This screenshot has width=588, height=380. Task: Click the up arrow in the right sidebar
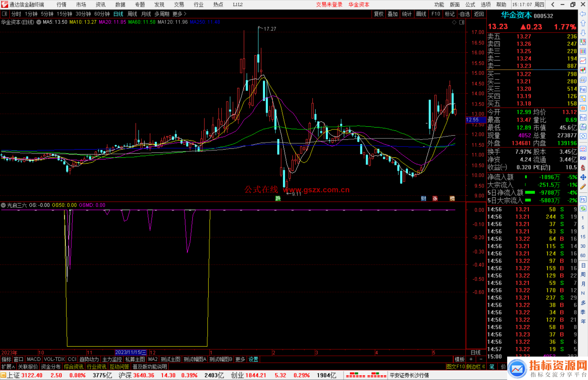pyautogui.click(x=583, y=23)
